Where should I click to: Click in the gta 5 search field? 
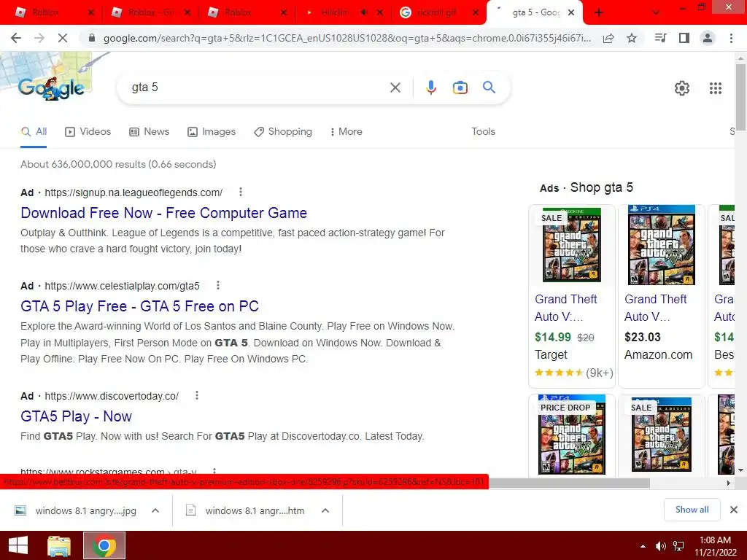258,87
